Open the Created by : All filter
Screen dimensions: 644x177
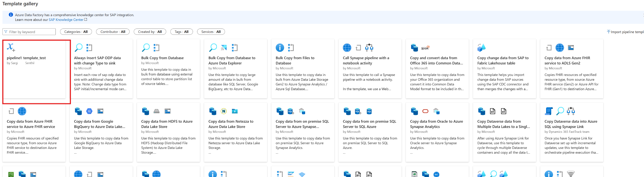(x=150, y=32)
